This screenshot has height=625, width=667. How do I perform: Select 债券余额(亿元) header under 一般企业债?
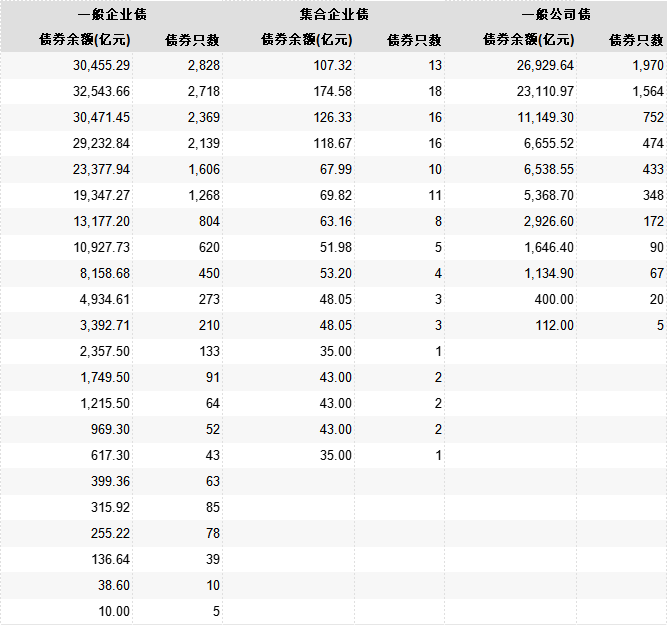(85, 40)
